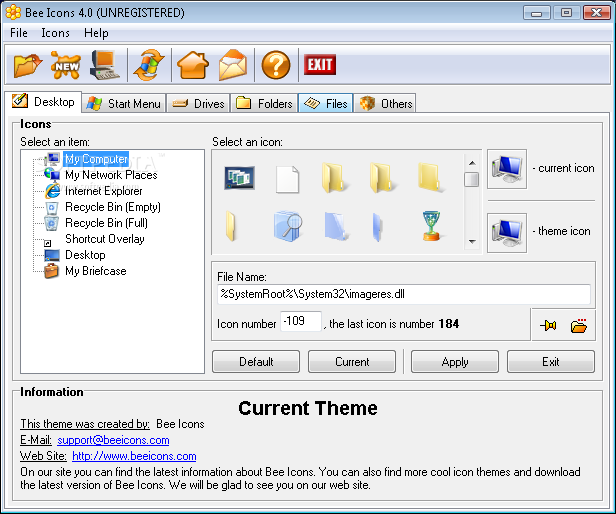This screenshot has height=514, width=616.
Task: Click the Current button
Action: (x=352, y=362)
